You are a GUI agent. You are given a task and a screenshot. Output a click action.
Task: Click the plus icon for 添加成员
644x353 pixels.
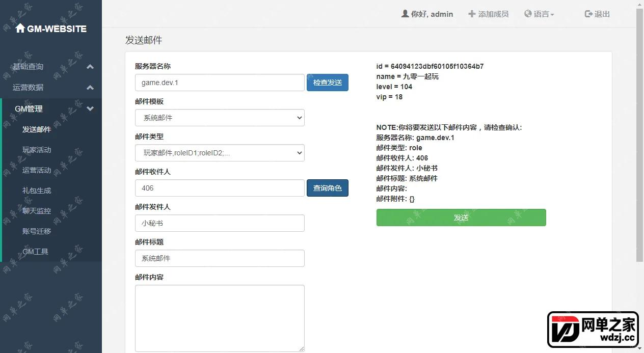tap(472, 14)
